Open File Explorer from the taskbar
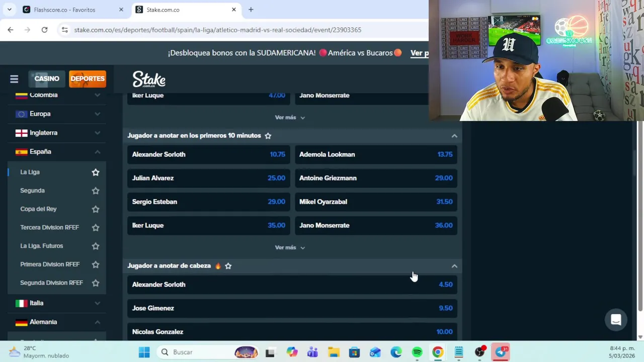Viewport: 644px width, 362px height. 333,352
